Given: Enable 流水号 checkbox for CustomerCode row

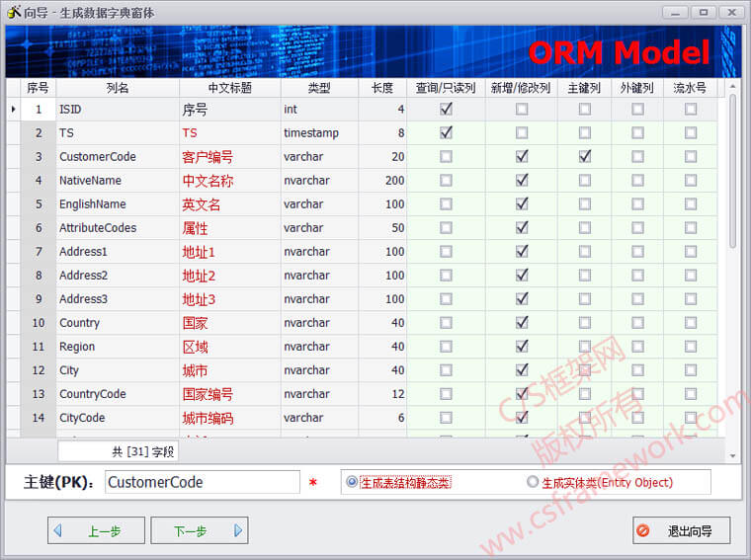Looking at the screenshot, I should (691, 156).
